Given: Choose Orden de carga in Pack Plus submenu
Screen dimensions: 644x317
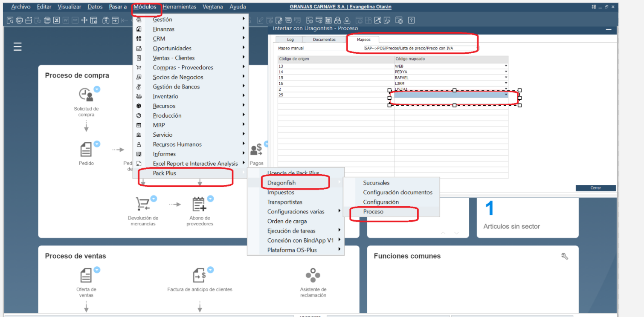Looking at the screenshot, I should (x=296, y=221).
